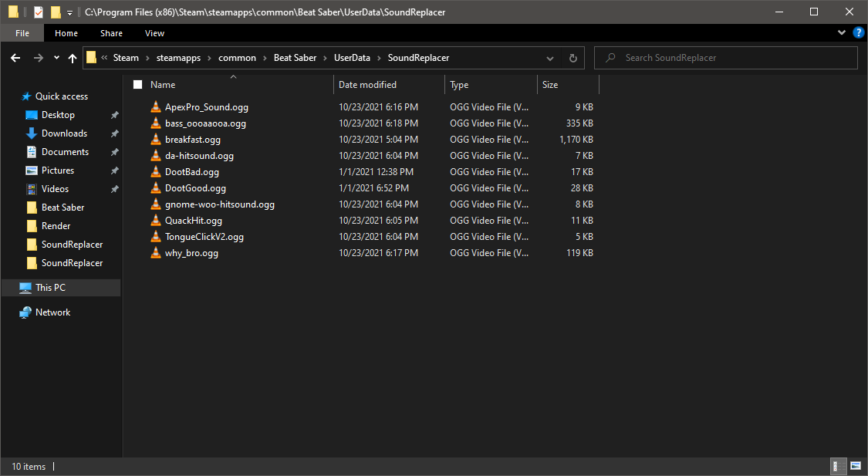Open Explorer help question mark
Image resolution: width=868 pixels, height=476 pixels.
(x=859, y=32)
